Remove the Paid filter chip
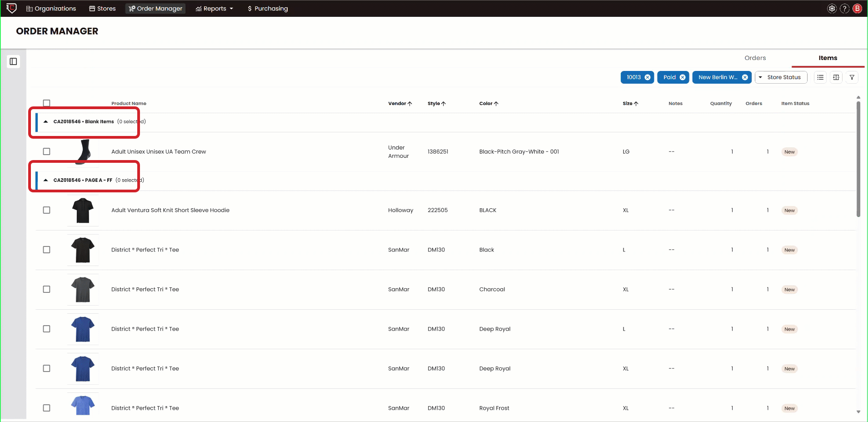868x422 pixels. (x=683, y=77)
